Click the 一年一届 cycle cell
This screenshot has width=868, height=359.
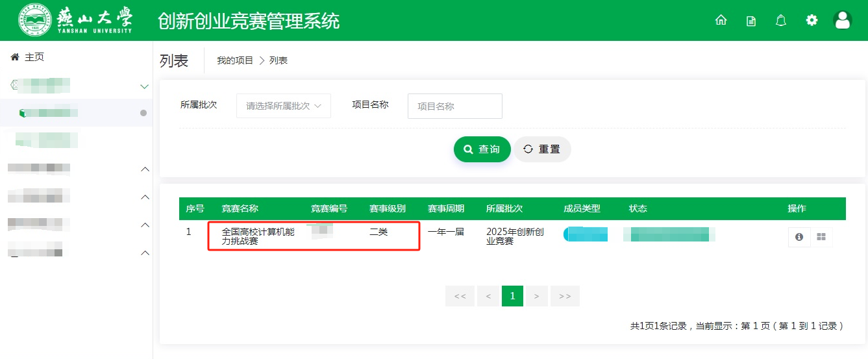click(x=446, y=232)
